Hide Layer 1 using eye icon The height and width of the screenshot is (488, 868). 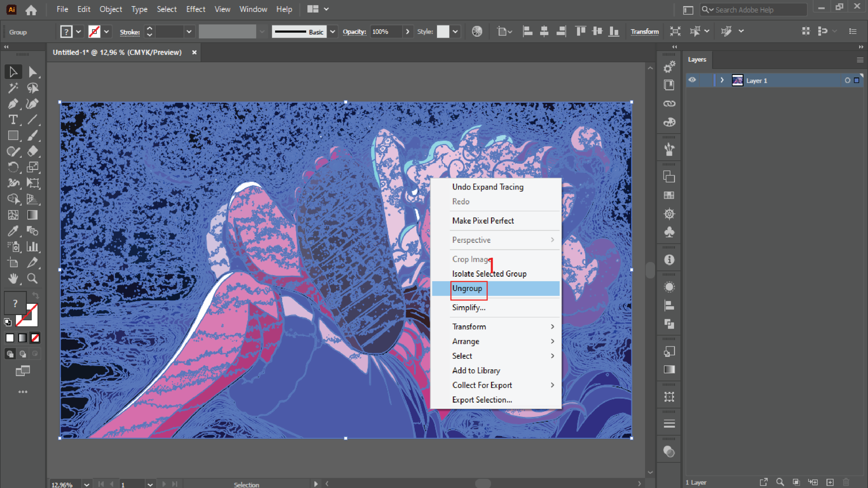pos(692,80)
